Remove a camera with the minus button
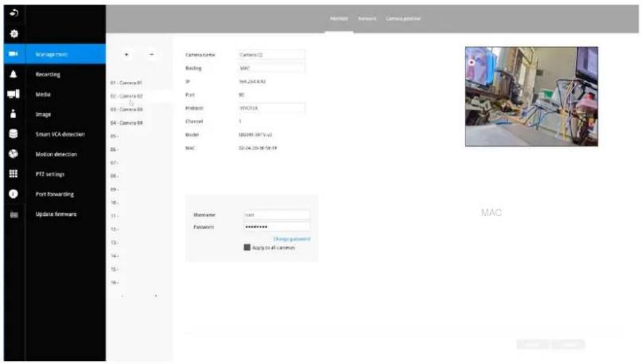This screenshot has width=642, height=364. pyautogui.click(x=151, y=54)
